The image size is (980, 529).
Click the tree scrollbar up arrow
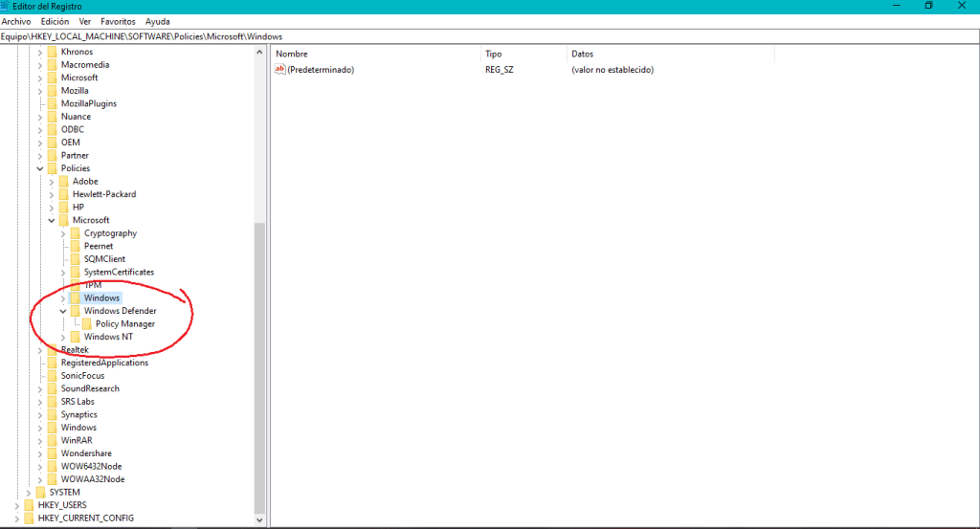tap(259, 53)
